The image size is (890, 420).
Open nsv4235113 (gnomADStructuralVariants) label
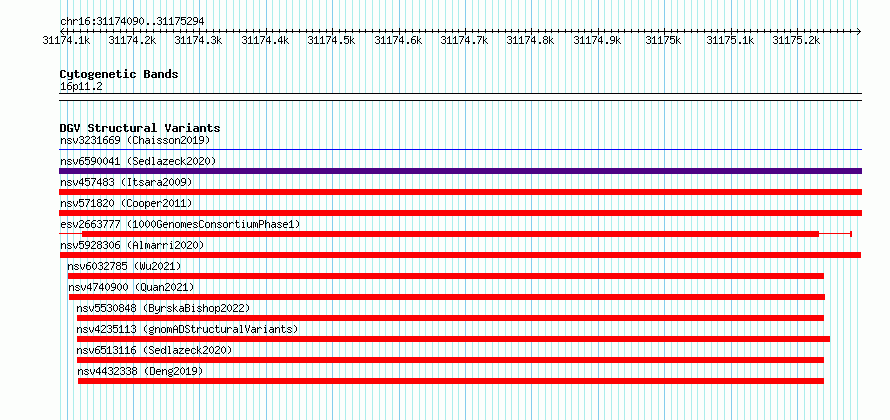[x=187, y=329]
